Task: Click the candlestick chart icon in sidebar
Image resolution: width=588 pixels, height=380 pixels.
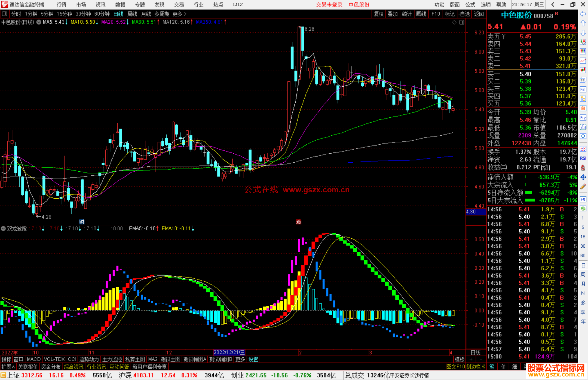Action: pos(583,70)
